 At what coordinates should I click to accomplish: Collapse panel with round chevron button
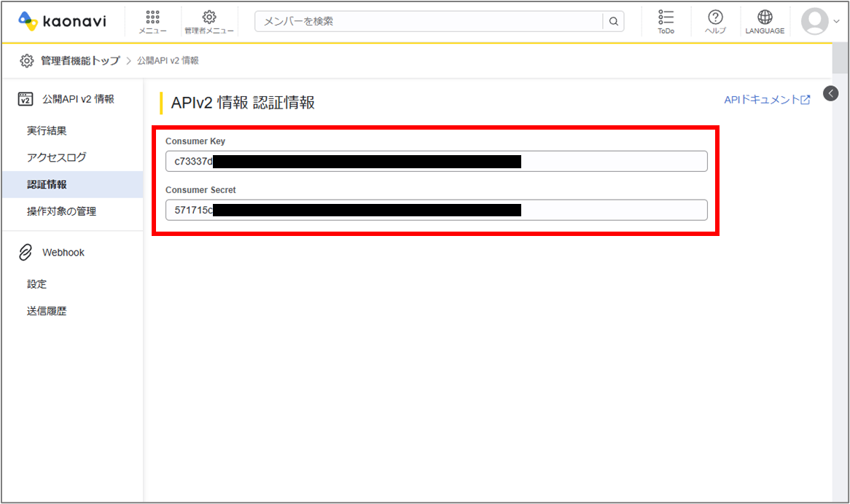click(830, 93)
